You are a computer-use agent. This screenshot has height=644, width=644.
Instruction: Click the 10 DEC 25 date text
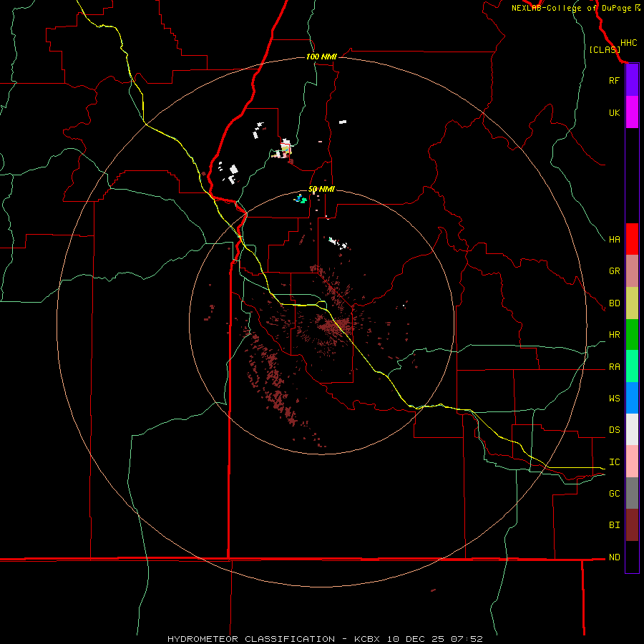pos(415,639)
